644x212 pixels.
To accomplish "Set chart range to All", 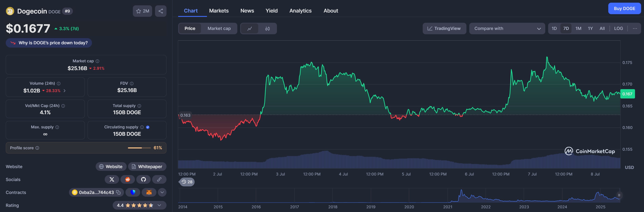I will pos(602,28).
